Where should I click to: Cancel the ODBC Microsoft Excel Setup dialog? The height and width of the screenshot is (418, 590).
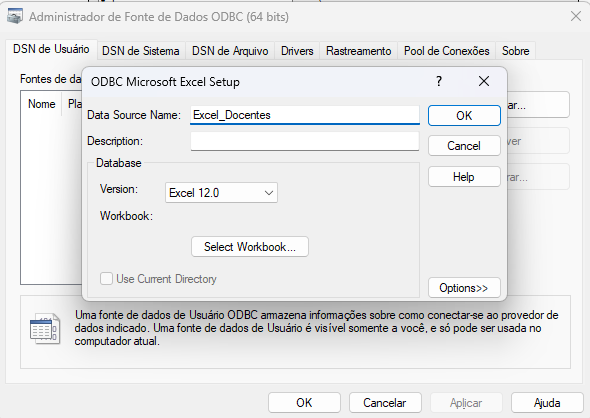464,146
